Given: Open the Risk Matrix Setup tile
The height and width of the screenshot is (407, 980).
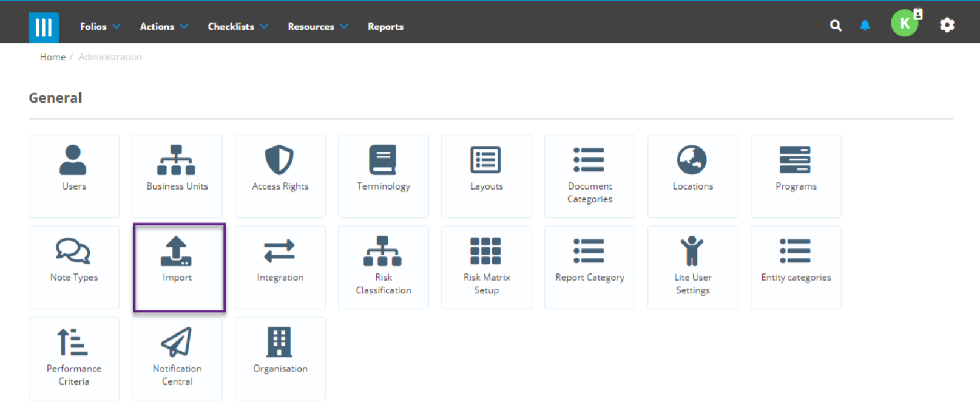Looking at the screenshot, I should coord(487,267).
